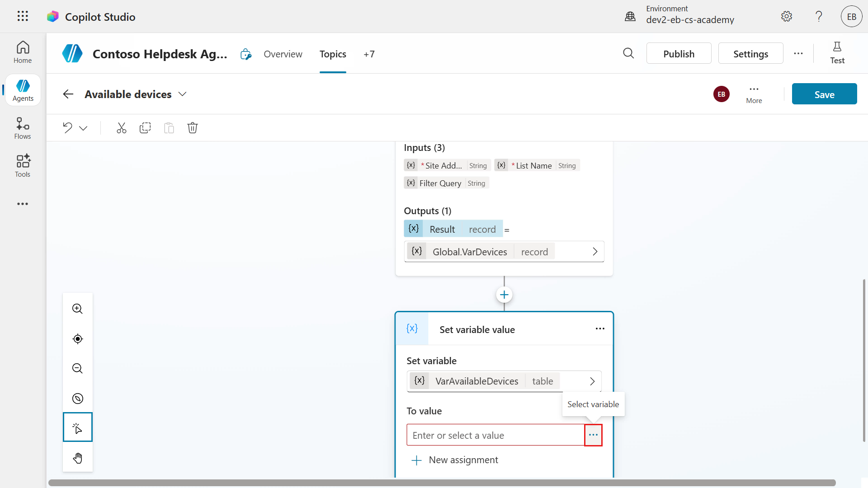
Task: Click the edit agent icon beside name
Action: [x=245, y=54]
